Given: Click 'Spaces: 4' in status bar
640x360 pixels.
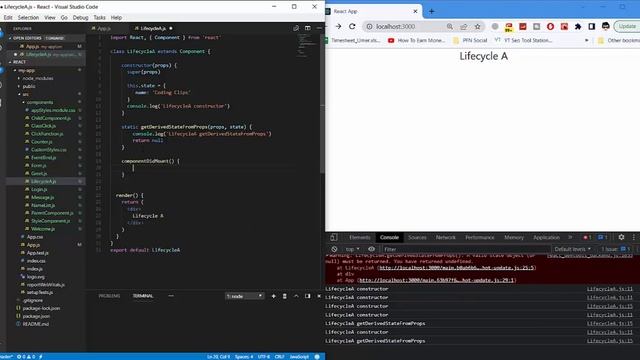Looking at the screenshot, I should 244,357.
